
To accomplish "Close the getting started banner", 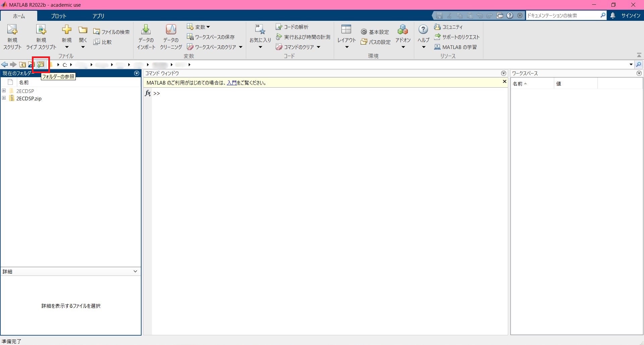I will pos(504,82).
